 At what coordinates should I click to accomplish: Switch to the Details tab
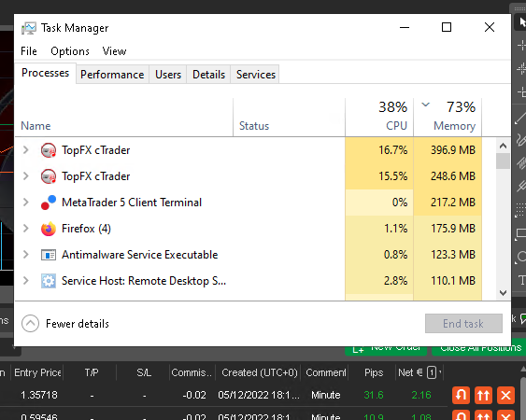click(208, 75)
